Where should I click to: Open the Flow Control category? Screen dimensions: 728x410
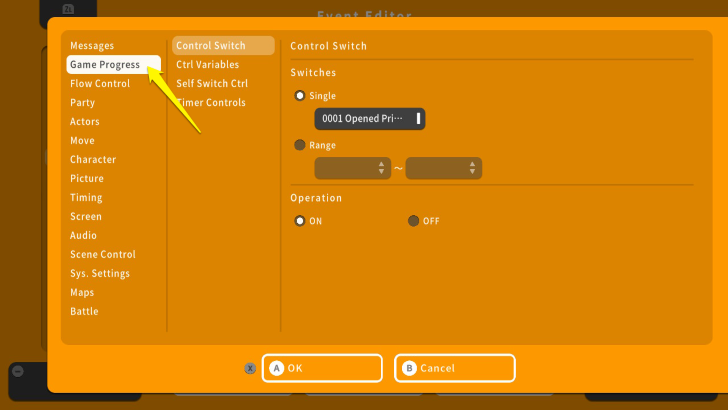coord(100,84)
